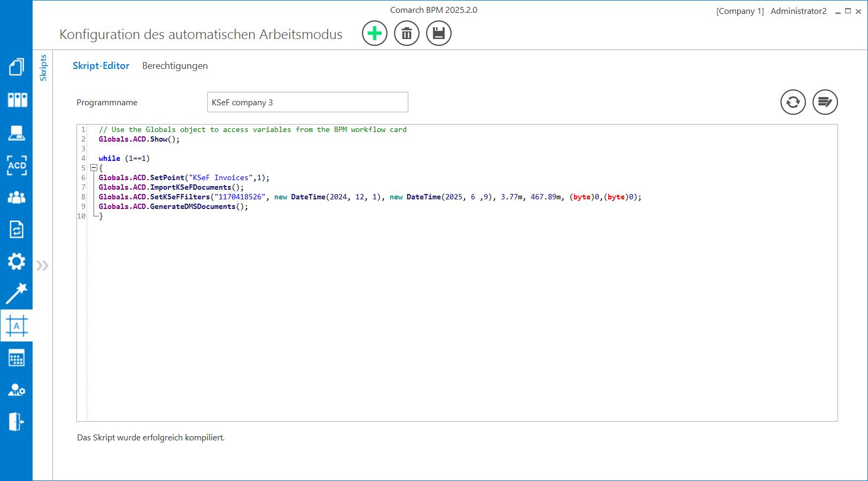Open the calendar grid sidebar icon
Image resolution: width=868 pixels, height=481 pixels.
pos(17,358)
